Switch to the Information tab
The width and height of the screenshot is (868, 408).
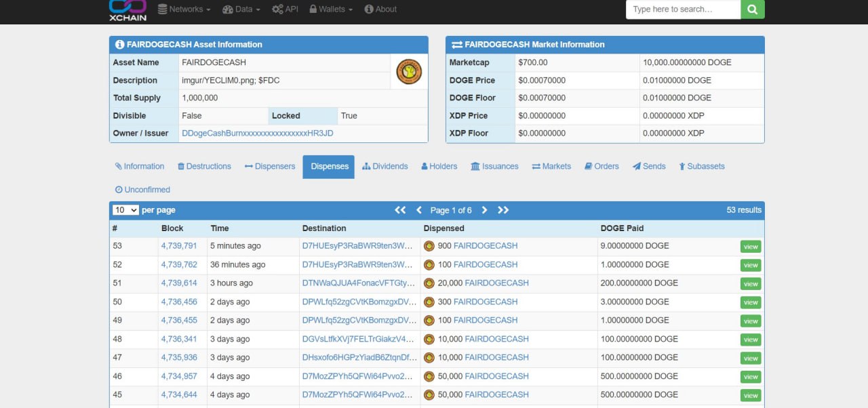point(140,167)
